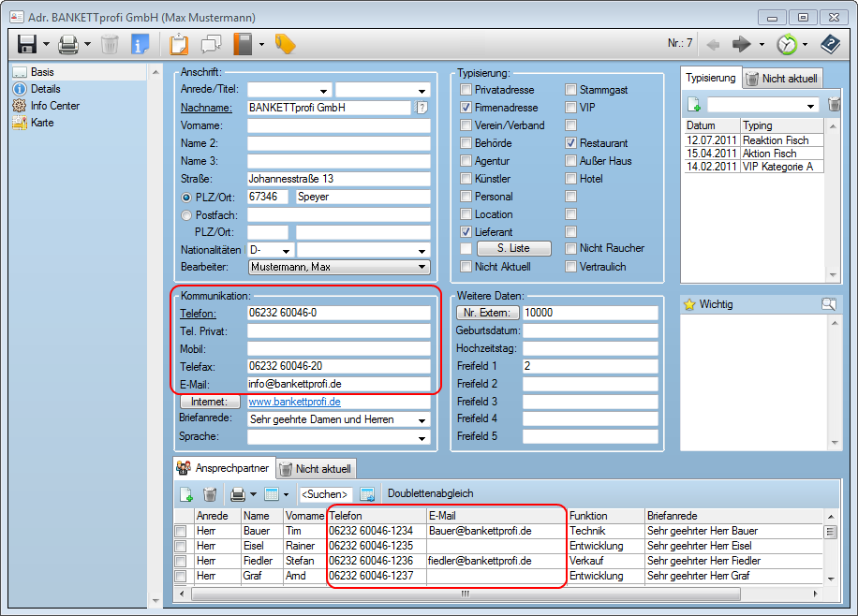Viewport: 858px width, 616px height.
Task: Uncheck the Restaurant checkbox
Action: coord(571,143)
